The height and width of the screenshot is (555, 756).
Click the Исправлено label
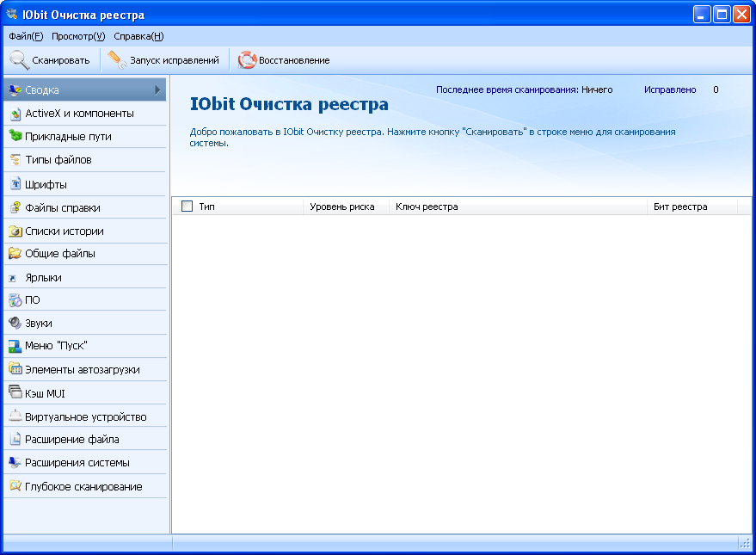coord(670,89)
